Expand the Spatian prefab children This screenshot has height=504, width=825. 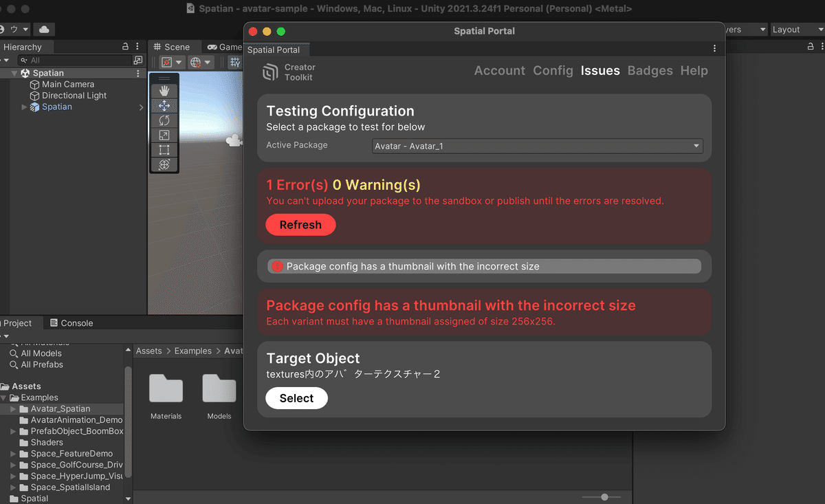[x=25, y=107]
